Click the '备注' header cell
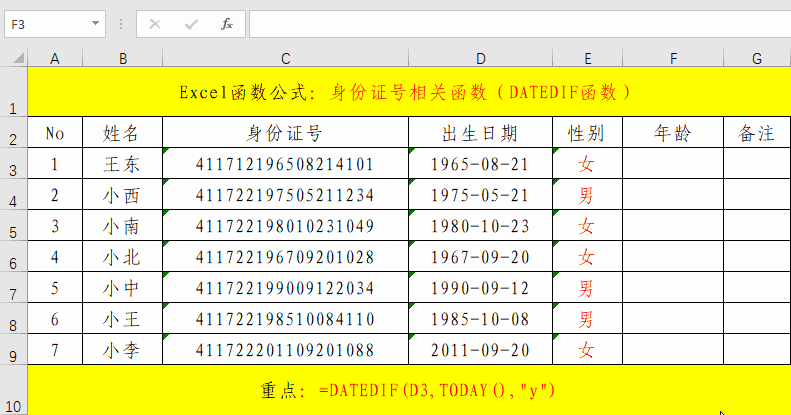Viewport: 791px width, 415px height. [757, 133]
